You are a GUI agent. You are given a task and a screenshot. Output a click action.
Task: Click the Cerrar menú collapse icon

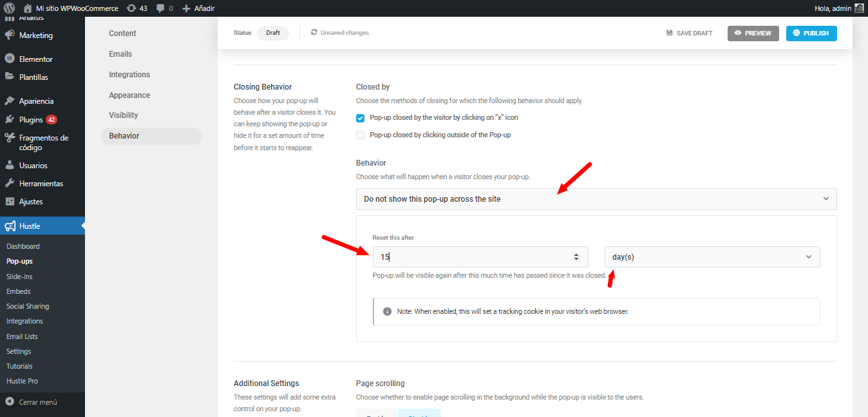10,402
